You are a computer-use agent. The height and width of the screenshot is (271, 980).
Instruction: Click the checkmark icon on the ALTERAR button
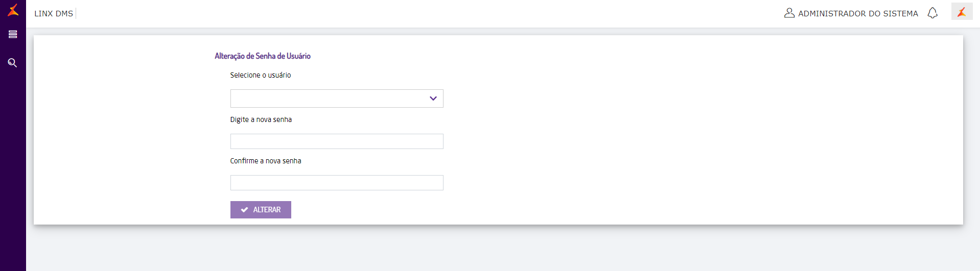[x=245, y=210]
